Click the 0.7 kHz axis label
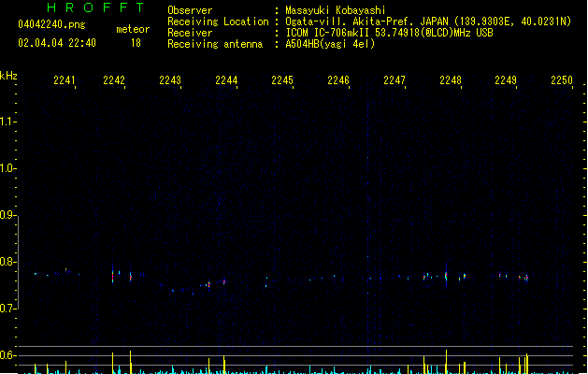The width and height of the screenshot is (588, 374). pyautogui.click(x=7, y=309)
